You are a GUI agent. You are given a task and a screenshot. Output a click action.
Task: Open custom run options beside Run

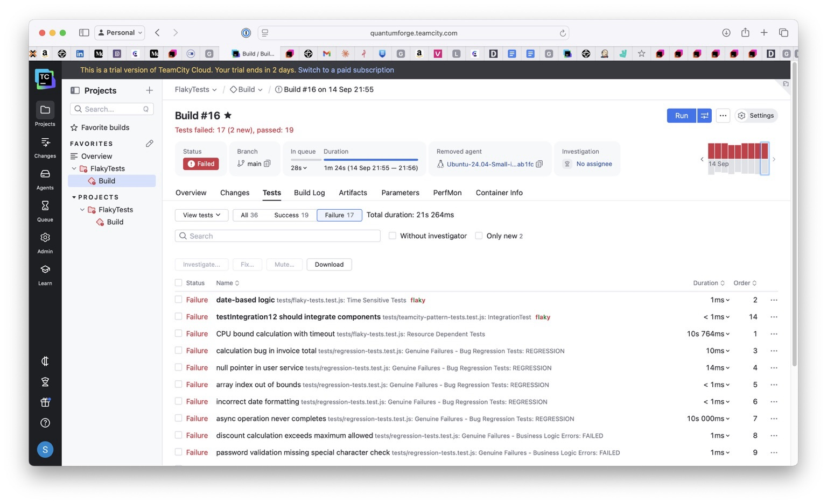click(704, 116)
